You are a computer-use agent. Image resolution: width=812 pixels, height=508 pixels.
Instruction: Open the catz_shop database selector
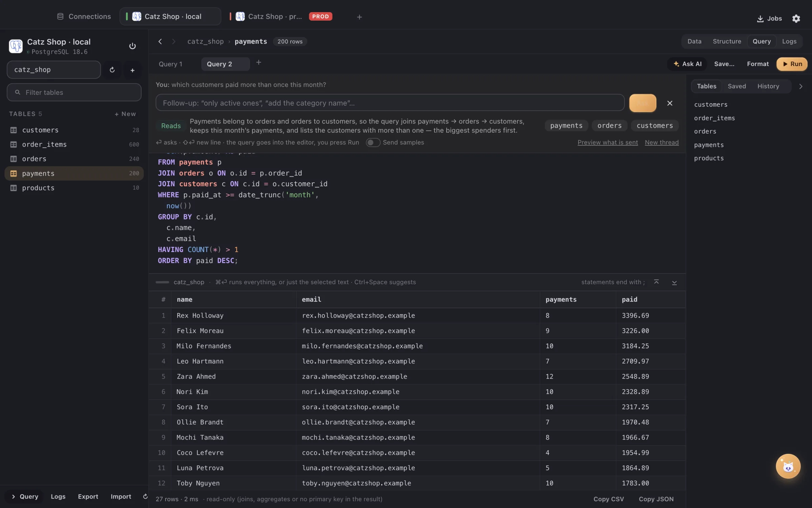pos(54,70)
